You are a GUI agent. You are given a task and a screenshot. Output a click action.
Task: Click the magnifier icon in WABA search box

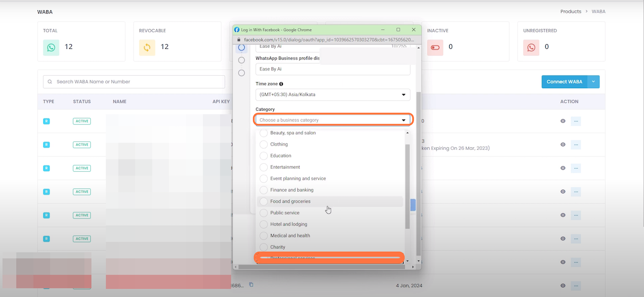pos(50,82)
